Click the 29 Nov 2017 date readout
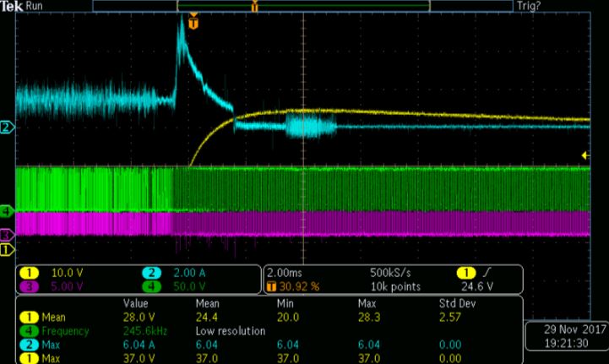Image resolution: width=609 pixels, height=364 pixels. click(x=575, y=329)
